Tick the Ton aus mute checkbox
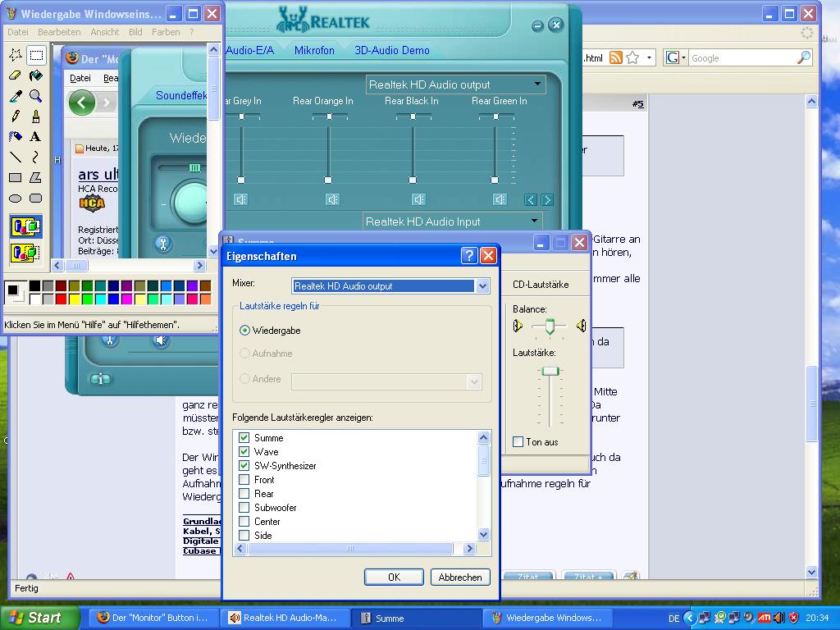This screenshot has height=630, width=840. tap(518, 442)
